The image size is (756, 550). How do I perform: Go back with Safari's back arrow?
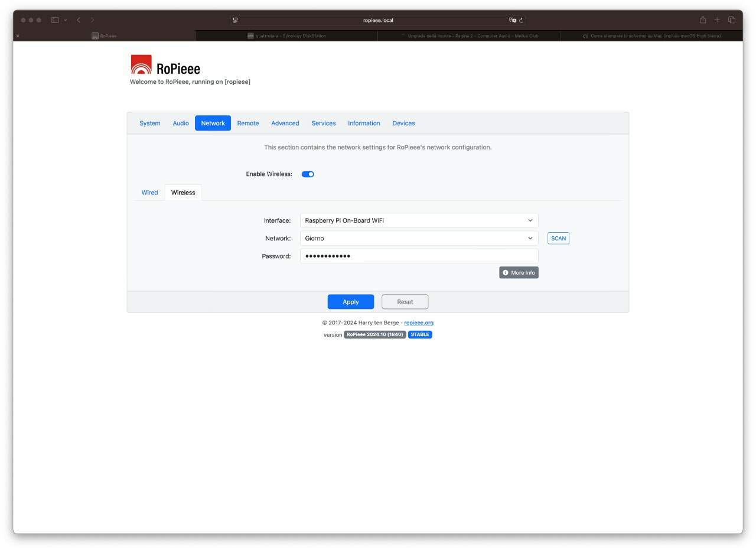79,20
